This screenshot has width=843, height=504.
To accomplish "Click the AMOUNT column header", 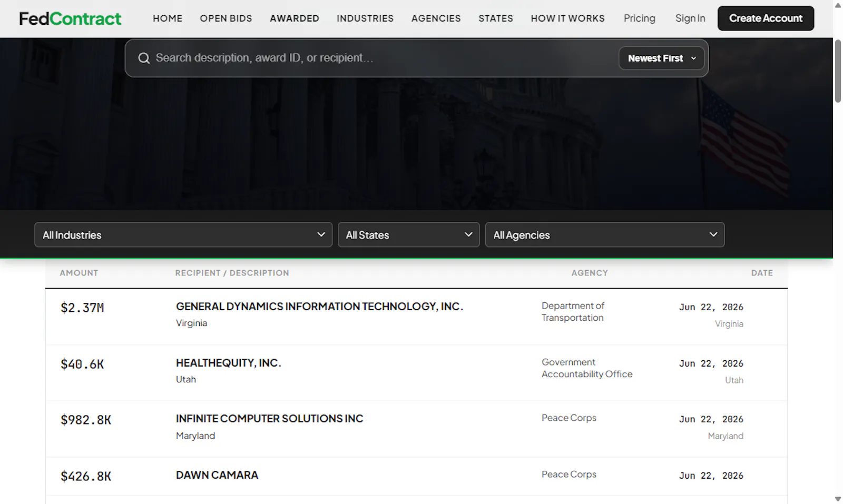I will click(79, 273).
